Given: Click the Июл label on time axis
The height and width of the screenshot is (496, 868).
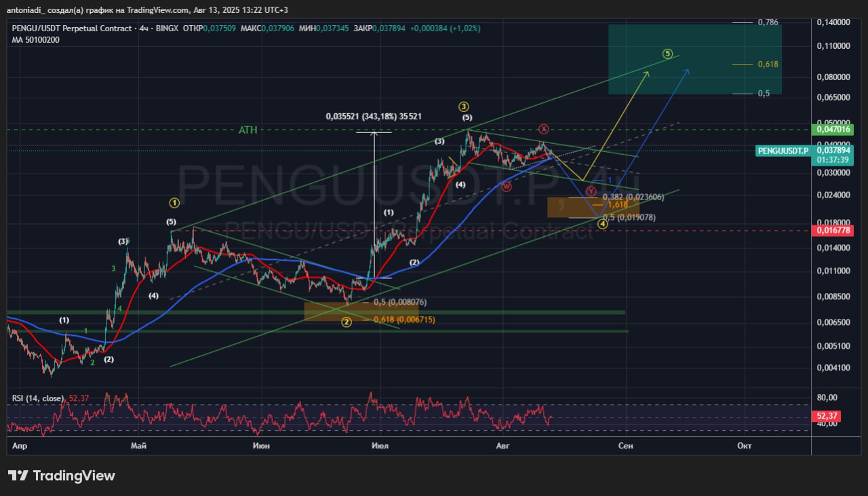Looking at the screenshot, I should tap(380, 446).
